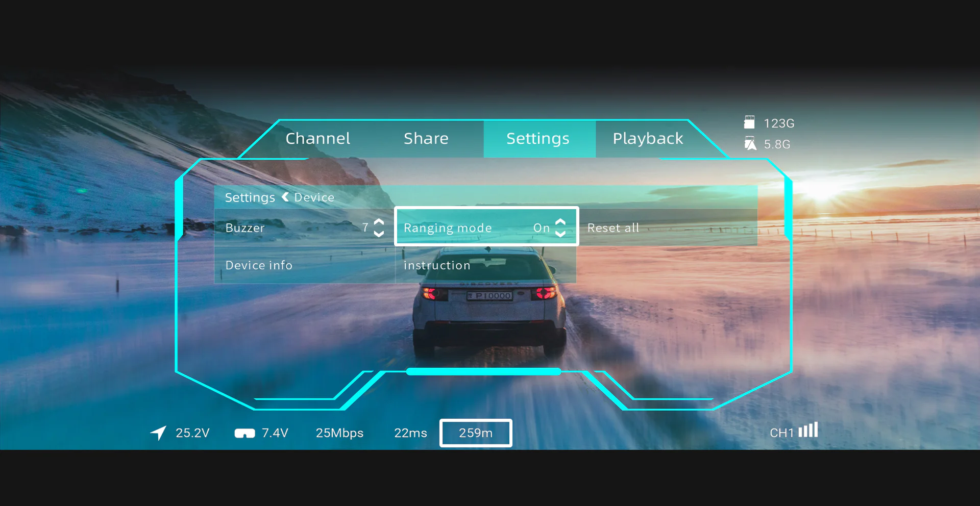
Task: Click the back chevron next to Settings
Action: (x=285, y=197)
